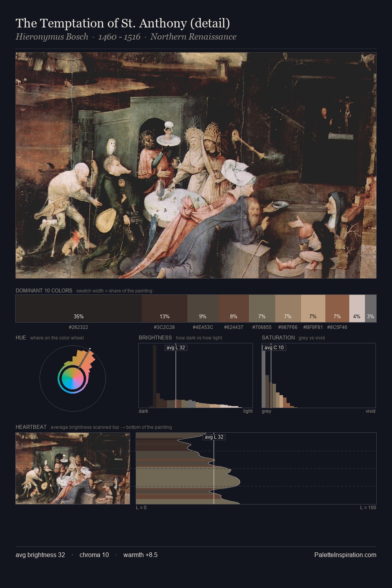The image size is (392, 588).
Task: Click the 'avg L 32' brightness histogram label
Action: point(176,348)
